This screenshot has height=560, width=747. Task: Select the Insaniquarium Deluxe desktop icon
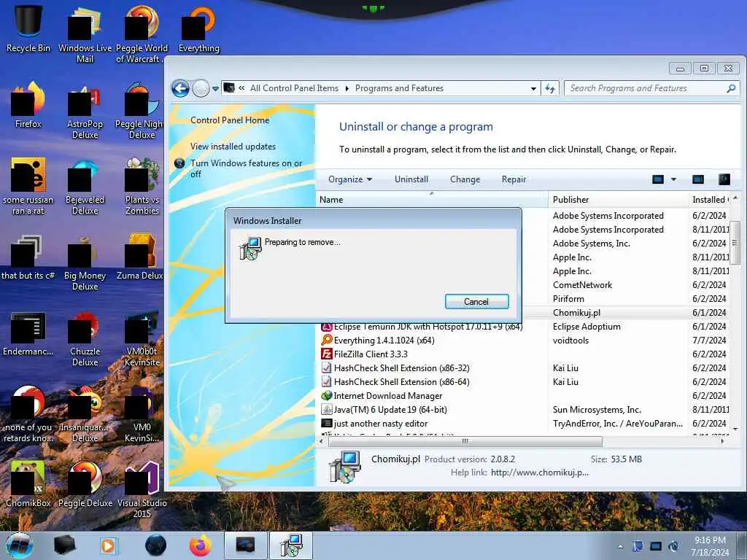click(85, 413)
